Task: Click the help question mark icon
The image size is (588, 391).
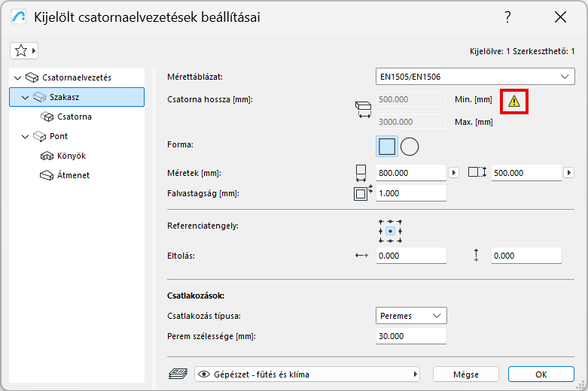Action: pyautogui.click(x=508, y=17)
